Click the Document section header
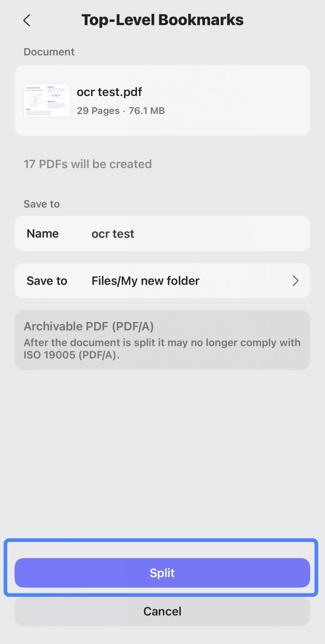Viewport: 325px width, 644px height. coord(49,52)
